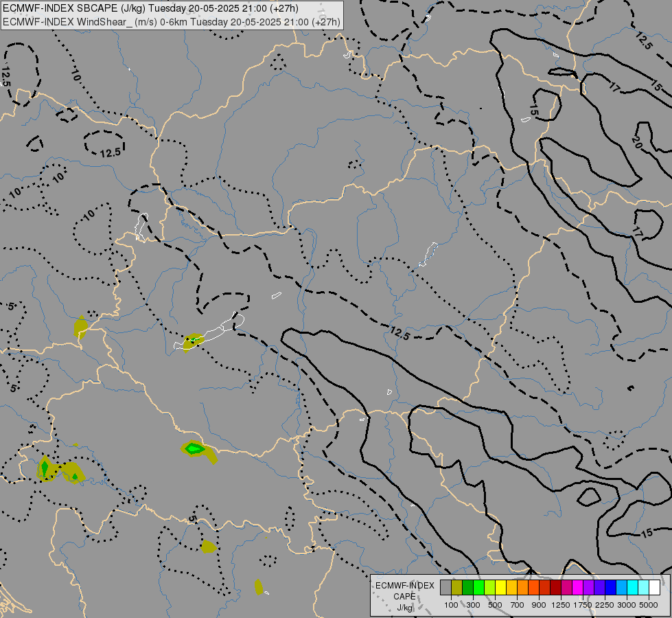Click the gray swatch in the CAPE legend
The height and width of the screenshot is (618, 672).
445,587
